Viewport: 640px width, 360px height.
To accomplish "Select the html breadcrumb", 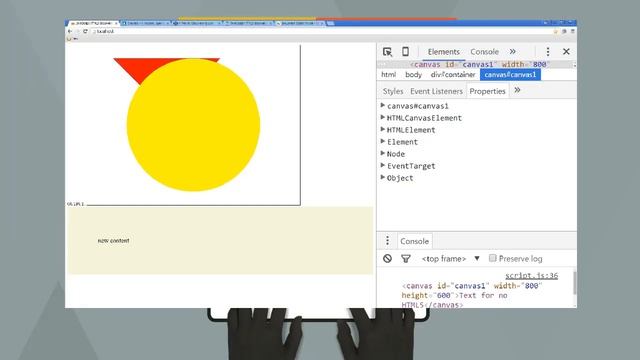I will point(389,75).
